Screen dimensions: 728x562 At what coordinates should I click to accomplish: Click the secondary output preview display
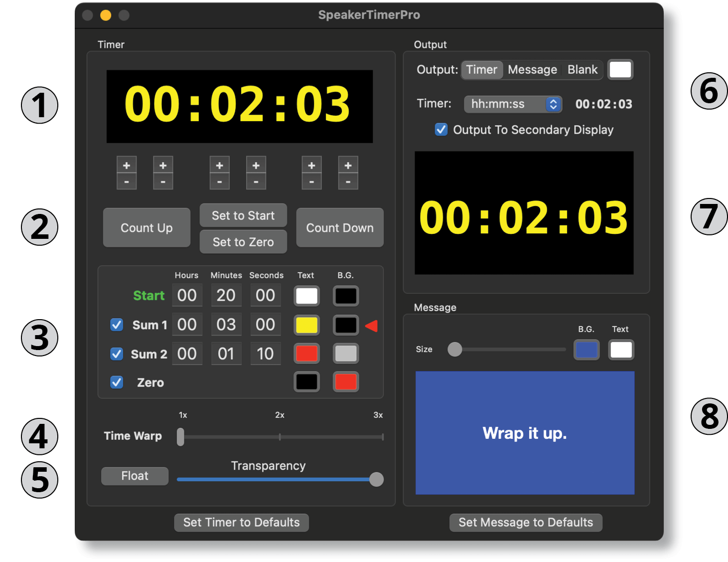(x=524, y=213)
